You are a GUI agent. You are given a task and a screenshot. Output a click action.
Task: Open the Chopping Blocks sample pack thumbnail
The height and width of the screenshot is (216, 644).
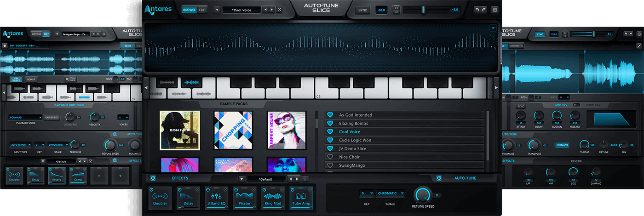(x=233, y=131)
